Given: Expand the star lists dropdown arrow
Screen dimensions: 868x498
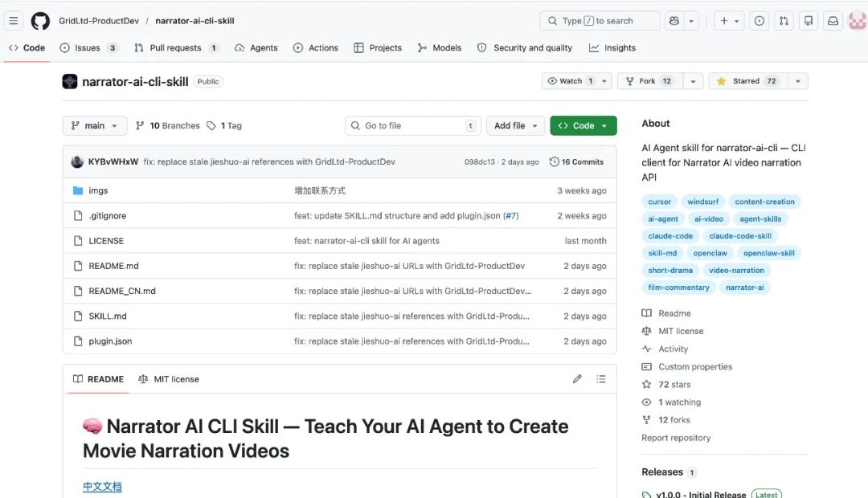Looking at the screenshot, I should 798,81.
